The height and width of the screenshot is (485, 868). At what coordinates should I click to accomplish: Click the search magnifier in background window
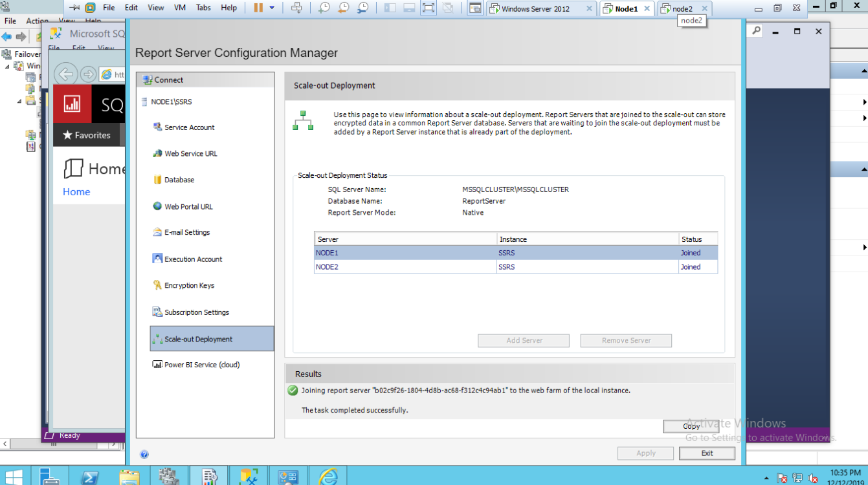point(756,30)
